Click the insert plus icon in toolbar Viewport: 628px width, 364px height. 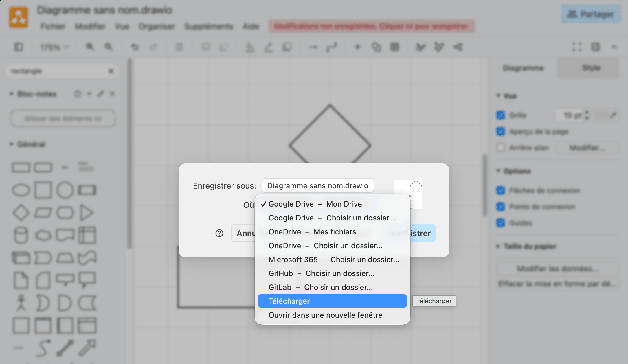click(x=357, y=47)
